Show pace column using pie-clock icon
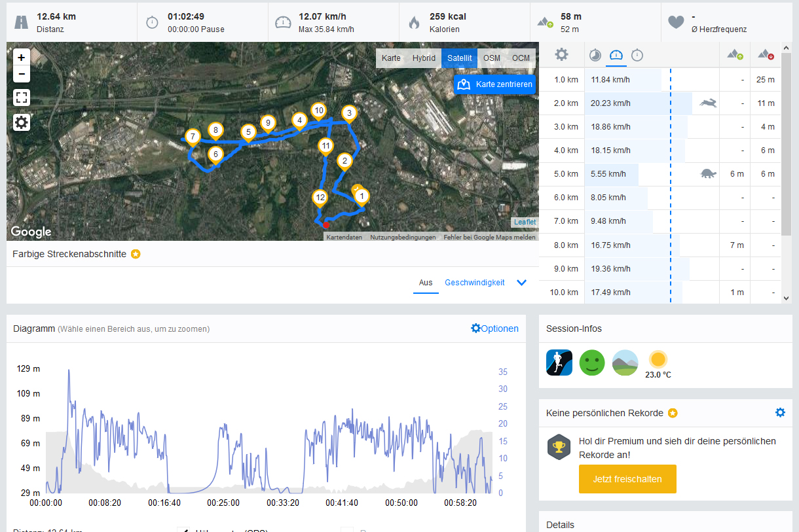The width and height of the screenshot is (799, 532). coord(595,55)
